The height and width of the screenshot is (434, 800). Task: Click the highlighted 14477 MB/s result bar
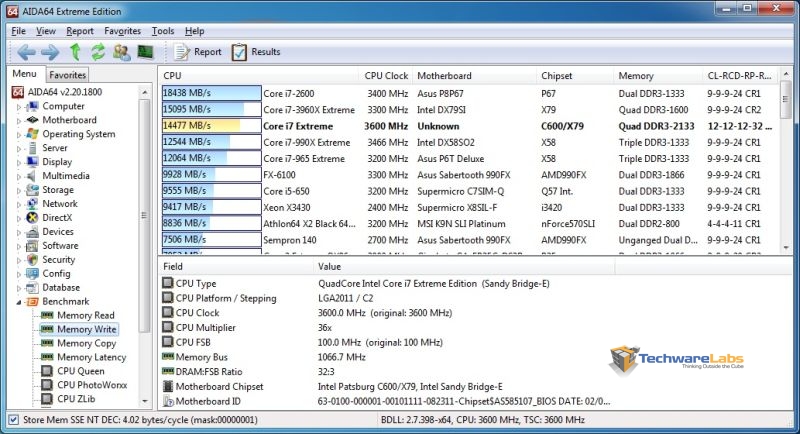coord(211,125)
